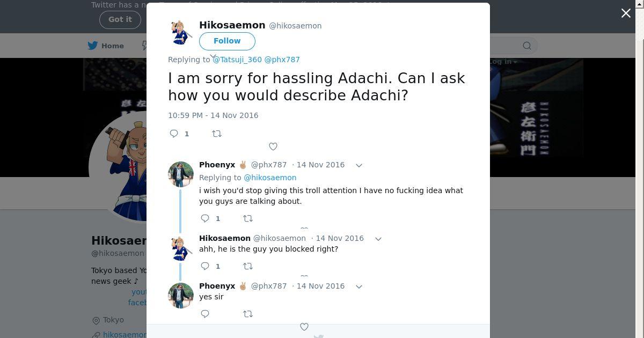644x338 pixels.
Task: Like the 'yes sir' tweet
Action: (304, 327)
